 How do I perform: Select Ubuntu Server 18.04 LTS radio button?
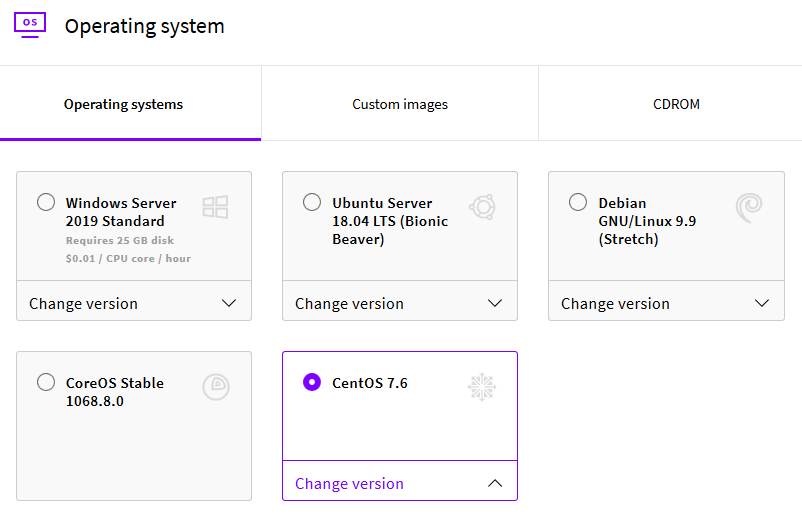pyautogui.click(x=312, y=203)
